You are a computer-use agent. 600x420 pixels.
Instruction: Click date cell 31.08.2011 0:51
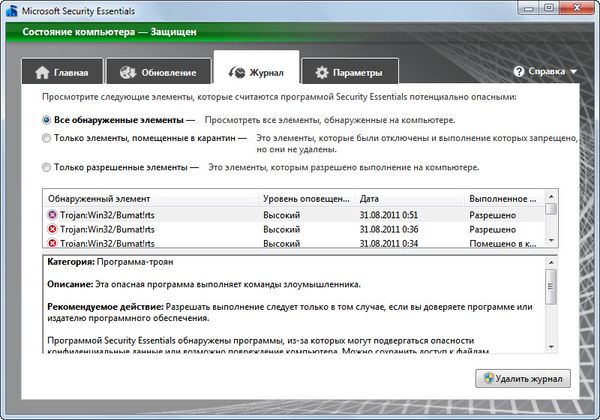pos(388,215)
